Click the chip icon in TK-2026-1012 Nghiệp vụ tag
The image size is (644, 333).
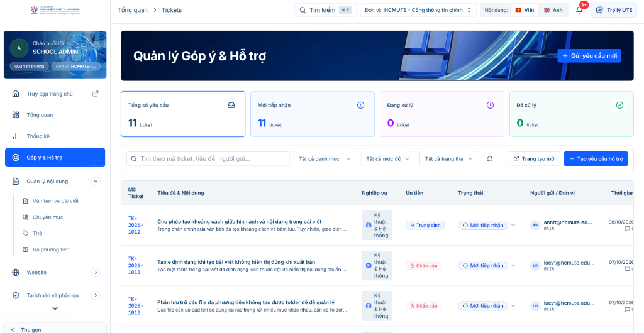click(369, 225)
